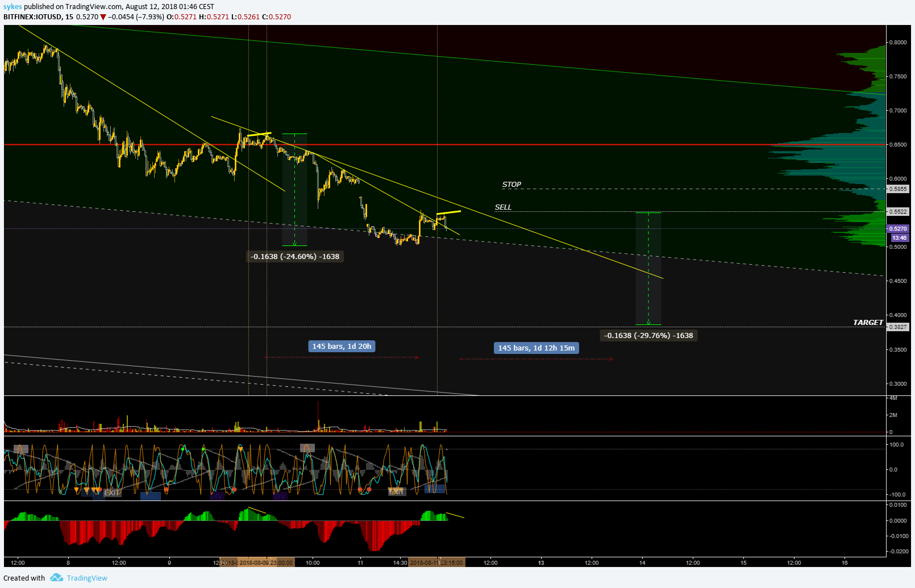Viewport: 915px width, 588px height.
Task: Click the BULL signal label in oscillator
Action: click(151, 496)
